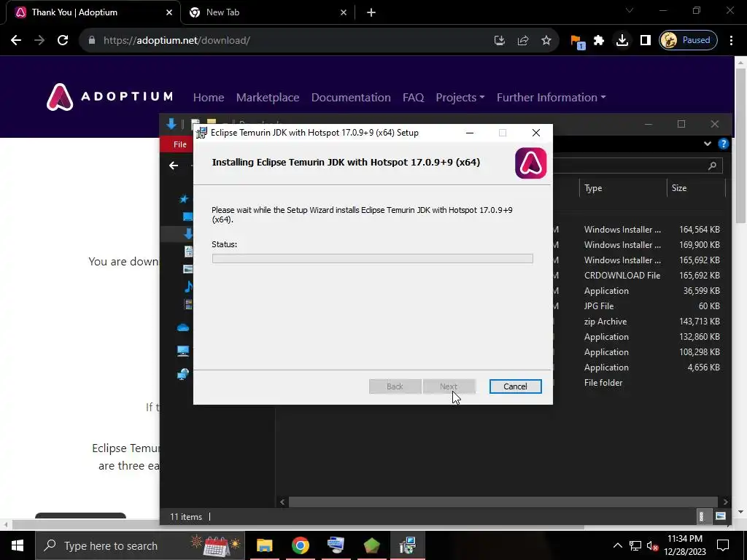Open Chrome downloads tray icon
The height and width of the screenshot is (560, 747).
[622, 40]
